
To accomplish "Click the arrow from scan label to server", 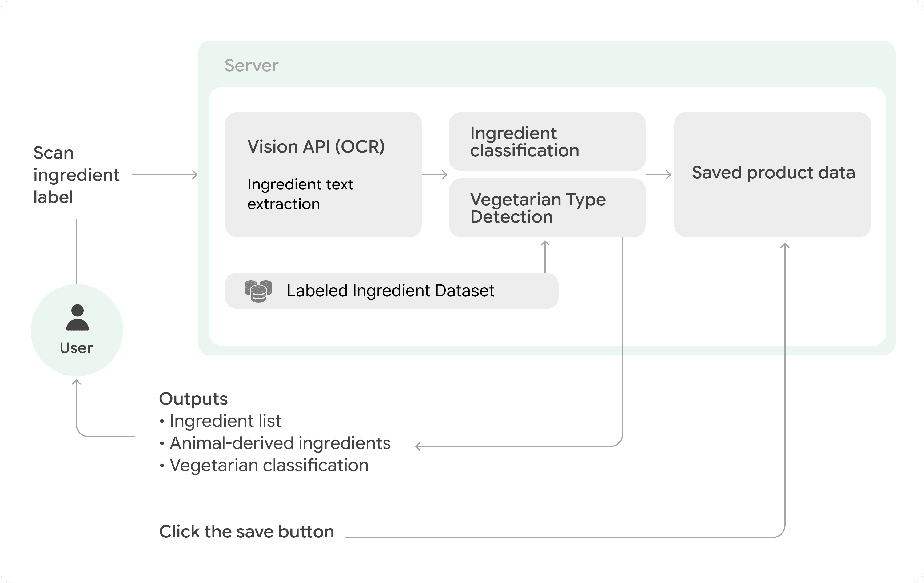I will coord(165,175).
